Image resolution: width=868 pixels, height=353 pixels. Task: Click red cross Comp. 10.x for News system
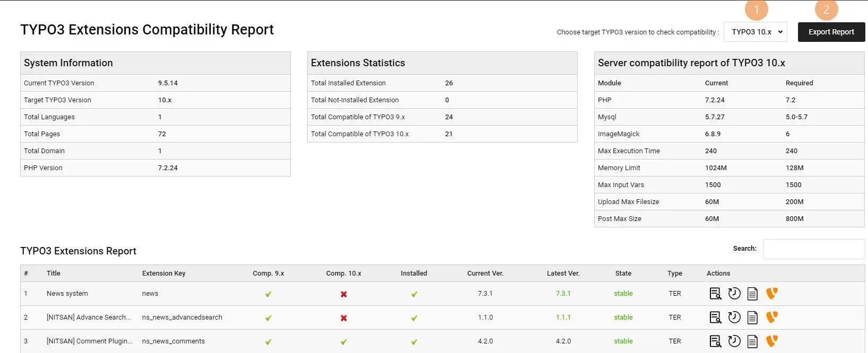click(344, 294)
